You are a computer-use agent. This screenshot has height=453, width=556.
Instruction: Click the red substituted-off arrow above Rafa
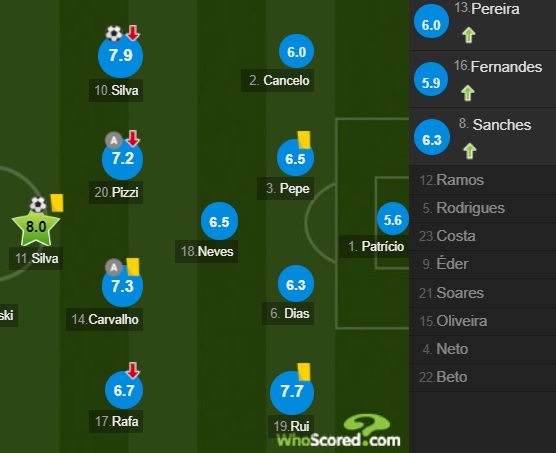click(133, 370)
